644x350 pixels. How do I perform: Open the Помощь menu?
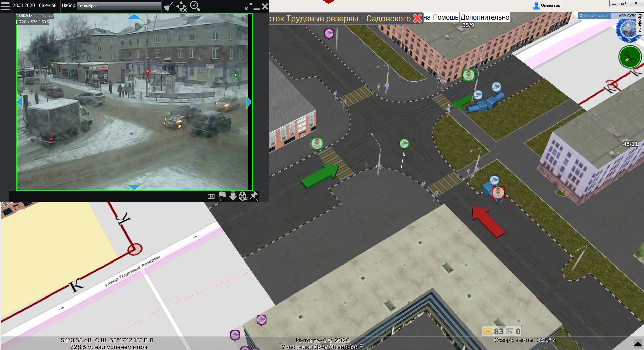(445, 17)
